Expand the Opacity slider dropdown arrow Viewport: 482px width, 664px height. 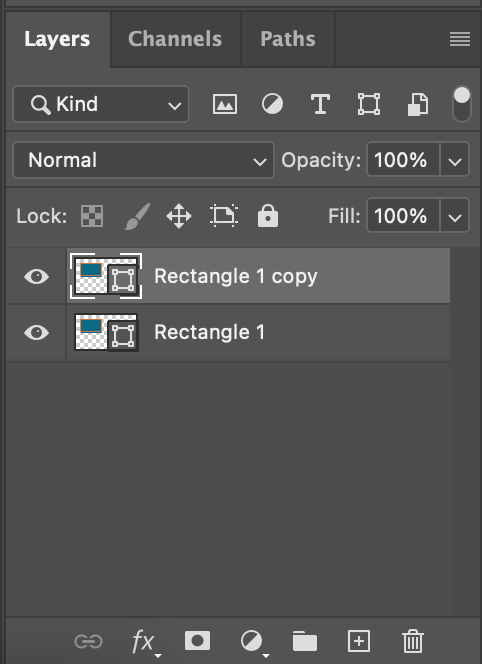[455, 160]
